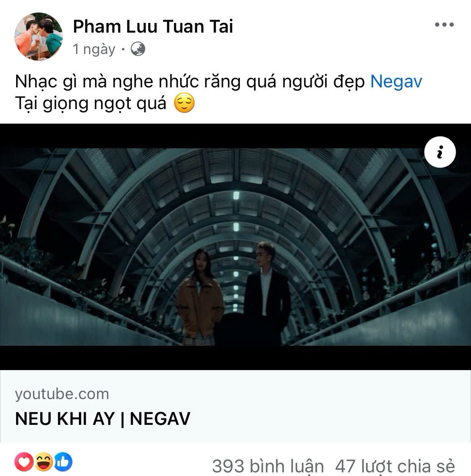Screen dimensions: 471x476
Task: Click the globe public privacy icon
Action: [138, 49]
